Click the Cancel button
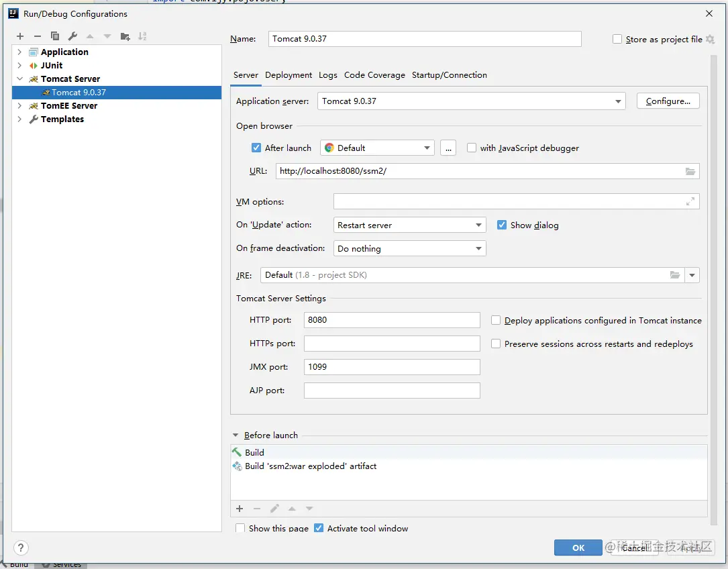This screenshot has width=728, height=569. 634,548
